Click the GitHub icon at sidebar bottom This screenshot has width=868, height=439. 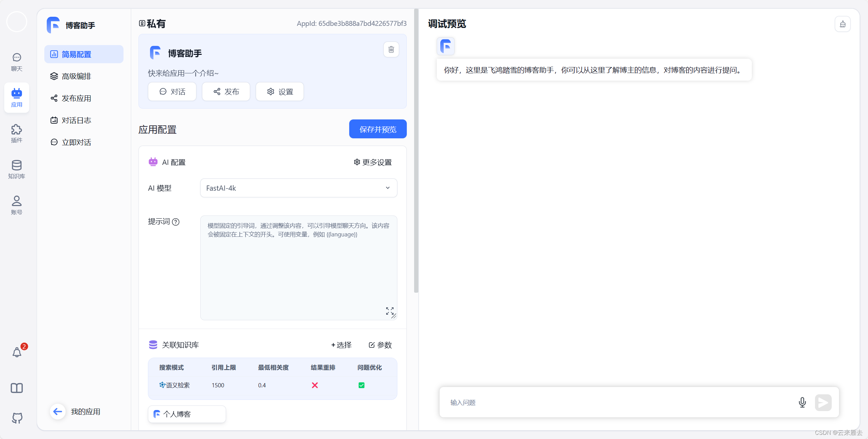16,418
